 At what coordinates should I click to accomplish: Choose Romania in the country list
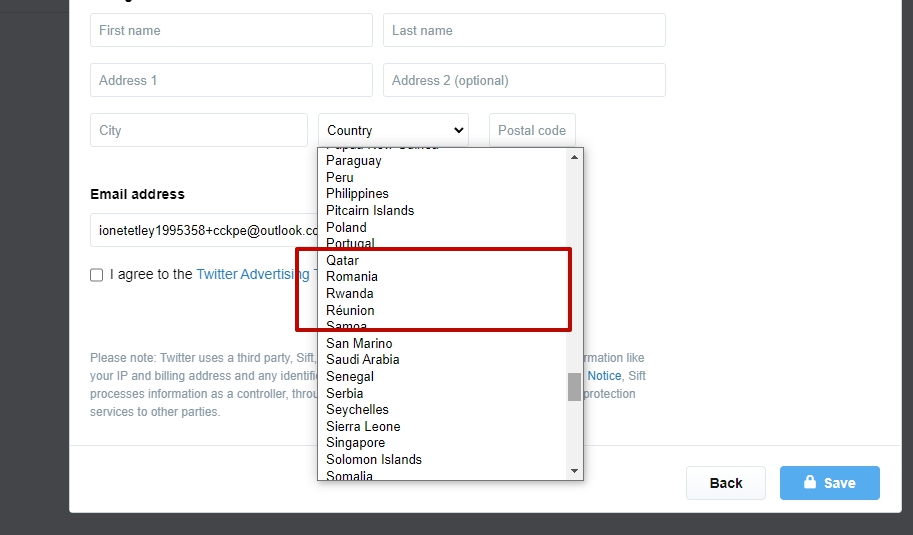coord(443,277)
